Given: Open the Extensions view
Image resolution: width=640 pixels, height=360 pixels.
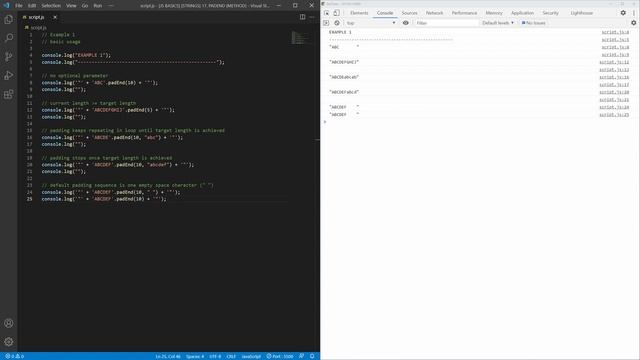Looking at the screenshot, I should point(9,94).
